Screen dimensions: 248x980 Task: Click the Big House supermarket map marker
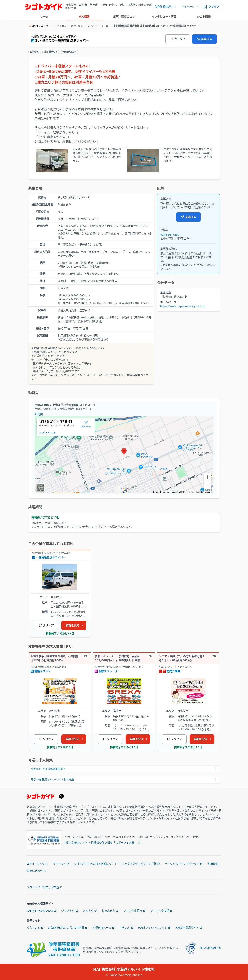tap(141, 467)
